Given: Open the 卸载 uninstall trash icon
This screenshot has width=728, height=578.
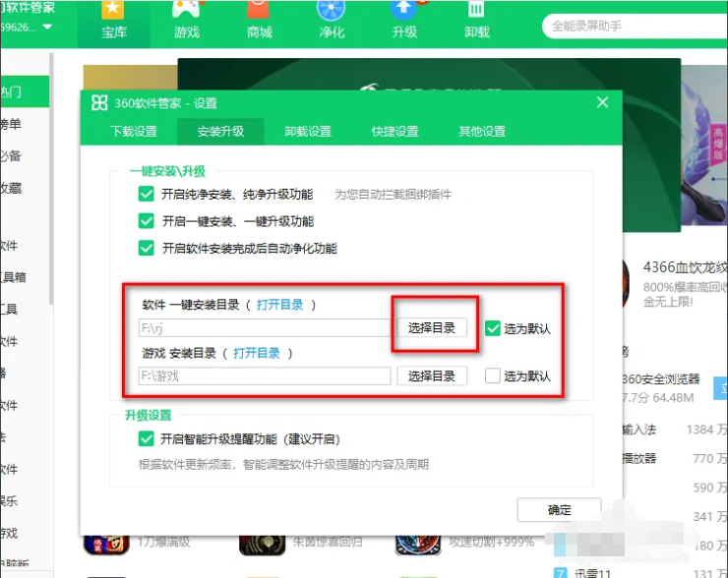Looking at the screenshot, I should coord(477,11).
